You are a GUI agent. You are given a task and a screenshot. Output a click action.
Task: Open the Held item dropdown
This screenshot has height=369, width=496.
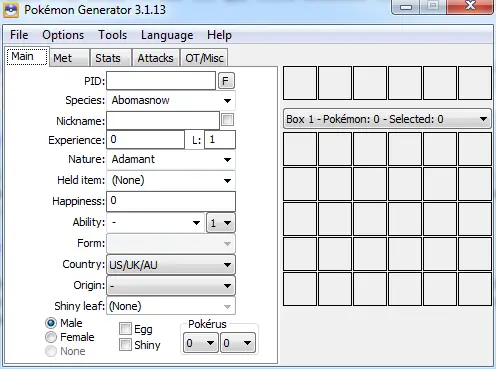pyautogui.click(x=171, y=180)
